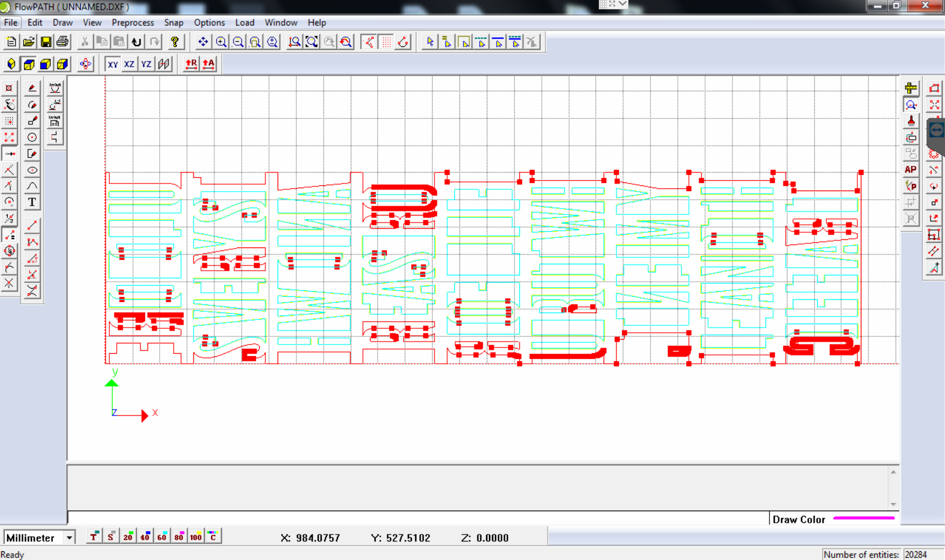Select the Text (T) drawing tool

(x=32, y=202)
